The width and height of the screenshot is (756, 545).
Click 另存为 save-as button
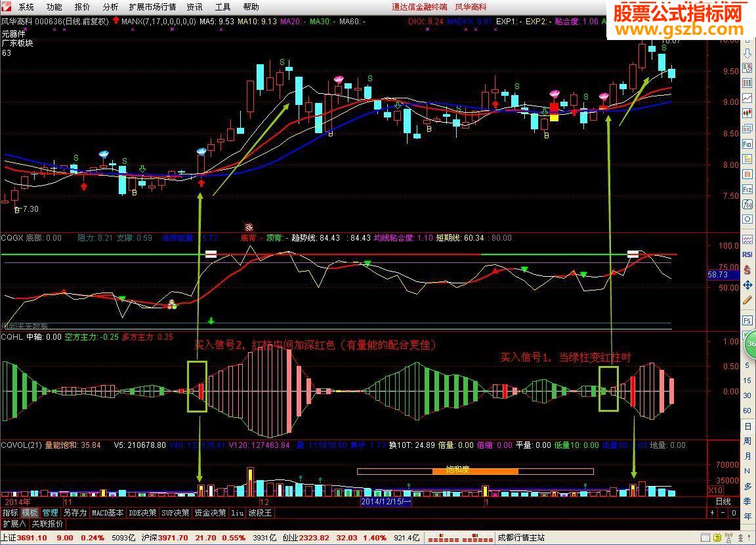click(75, 513)
